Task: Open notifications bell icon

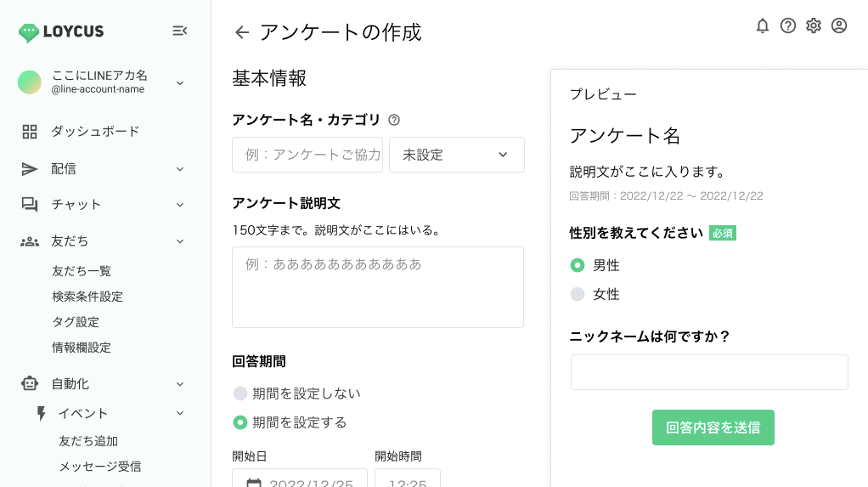Action: tap(763, 26)
